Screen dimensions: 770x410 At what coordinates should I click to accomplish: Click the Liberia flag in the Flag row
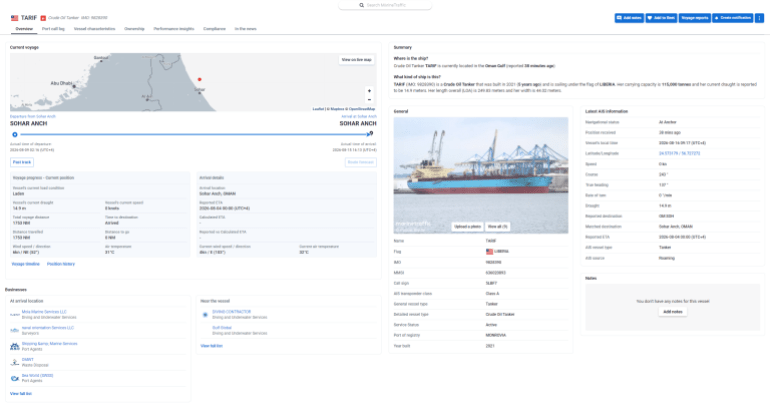click(x=489, y=251)
